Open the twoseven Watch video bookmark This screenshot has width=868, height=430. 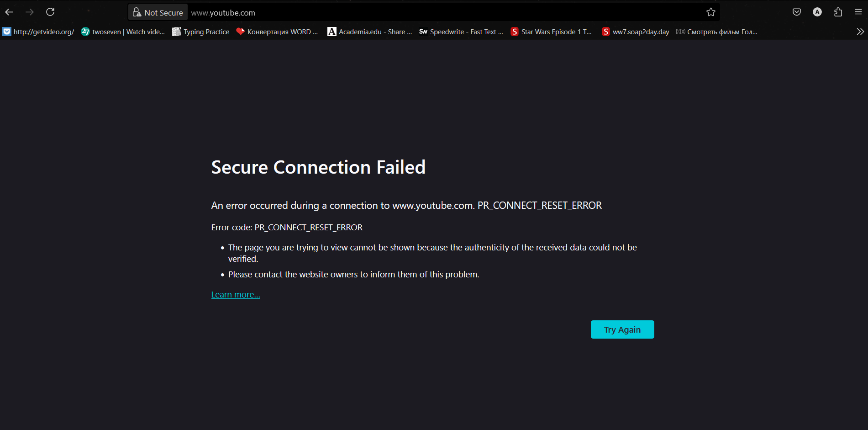point(123,32)
